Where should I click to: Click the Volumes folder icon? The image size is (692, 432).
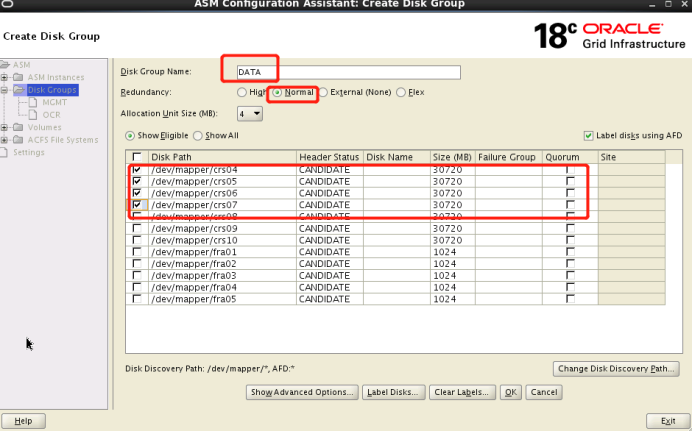point(18,127)
